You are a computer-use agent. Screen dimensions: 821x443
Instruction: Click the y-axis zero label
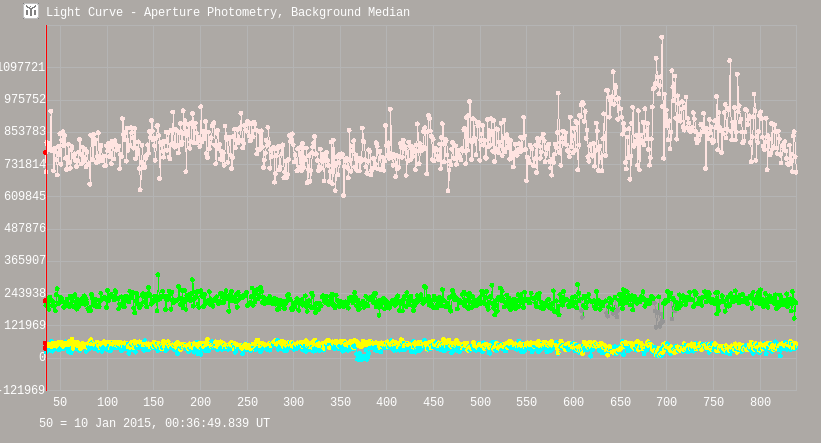[x=42, y=357]
